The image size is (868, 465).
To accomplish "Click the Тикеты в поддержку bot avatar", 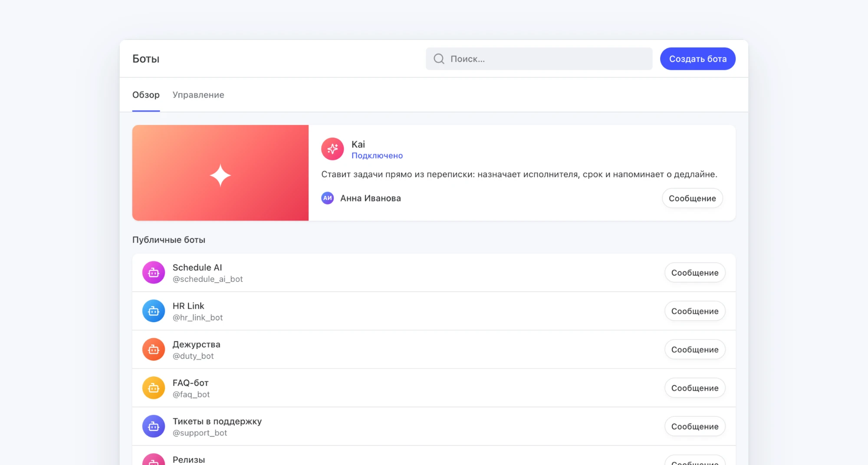I will (x=154, y=426).
